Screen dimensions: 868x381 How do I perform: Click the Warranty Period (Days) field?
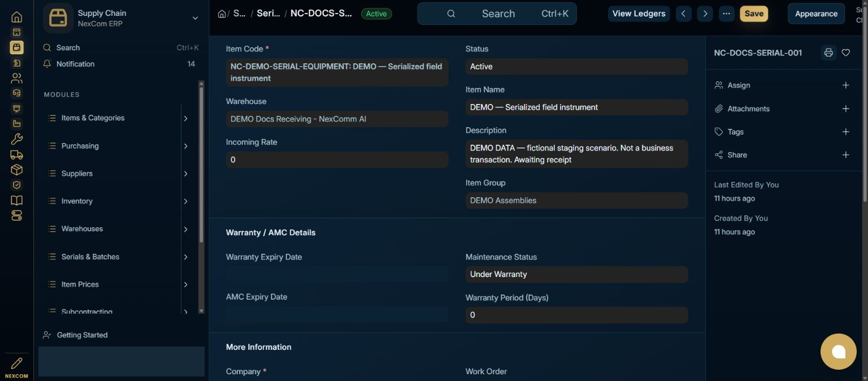(x=576, y=315)
